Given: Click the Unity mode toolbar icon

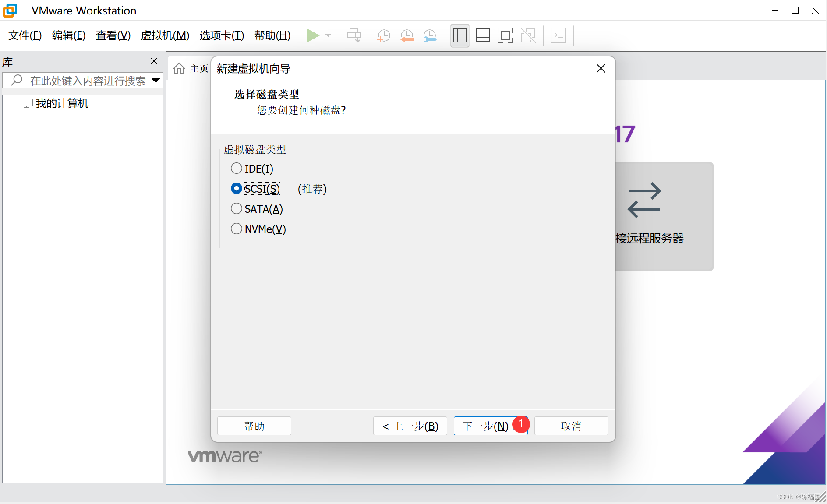Looking at the screenshot, I should (x=528, y=35).
